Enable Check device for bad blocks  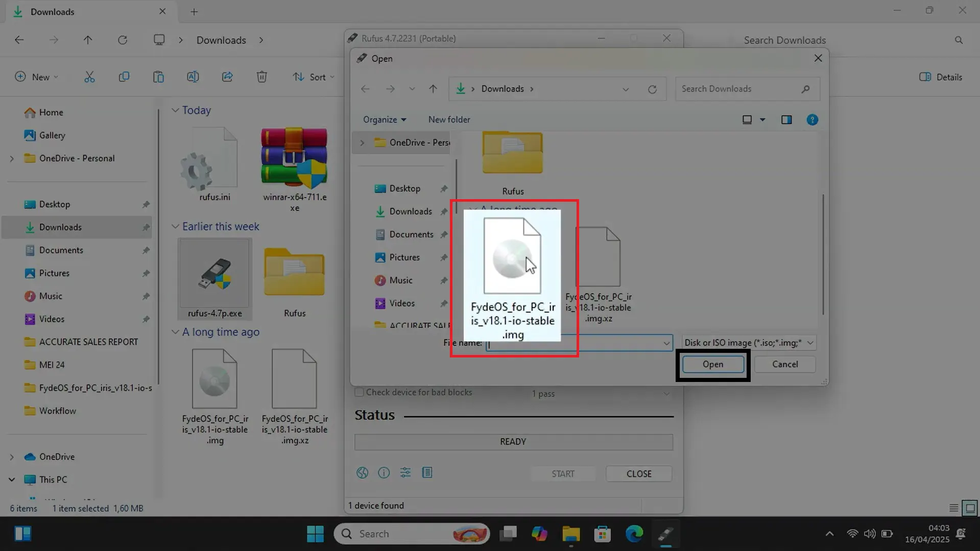tap(359, 392)
